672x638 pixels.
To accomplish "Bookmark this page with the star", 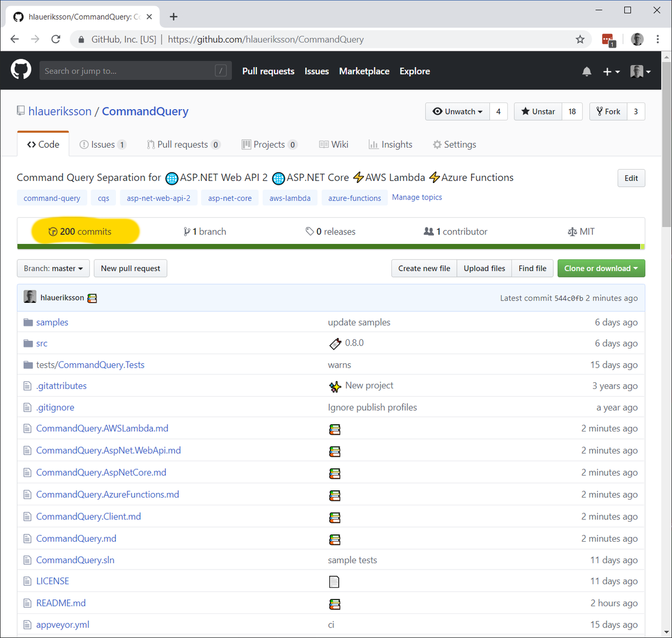I will pyautogui.click(x=580, y=39).
